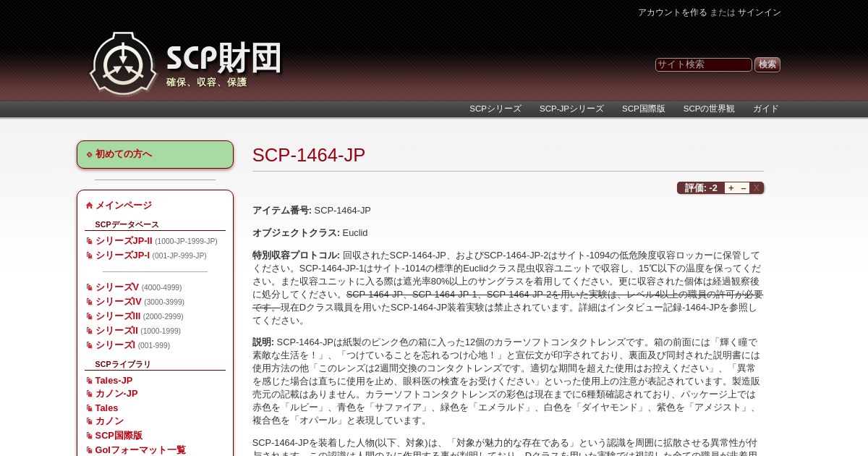Image resolution: width=868 pixels, height=456 pixels.
Task: Open Tales link in sidebar
Action: click(106, 408)
